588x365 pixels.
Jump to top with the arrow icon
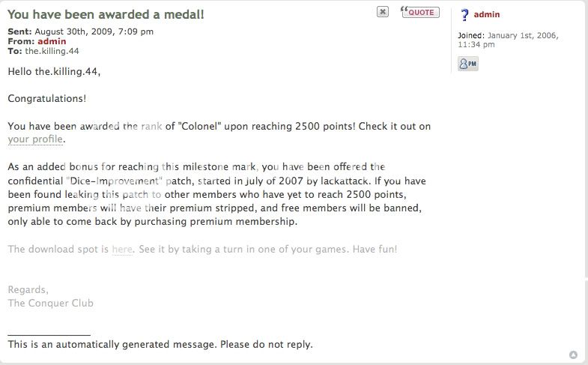[574, 355]
